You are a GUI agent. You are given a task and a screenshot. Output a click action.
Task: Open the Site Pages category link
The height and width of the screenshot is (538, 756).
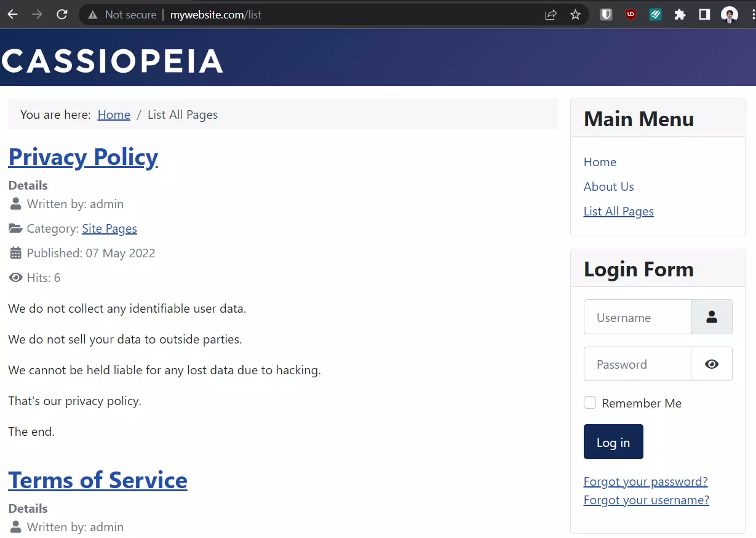pyautogui.click(x=109, y=228)
